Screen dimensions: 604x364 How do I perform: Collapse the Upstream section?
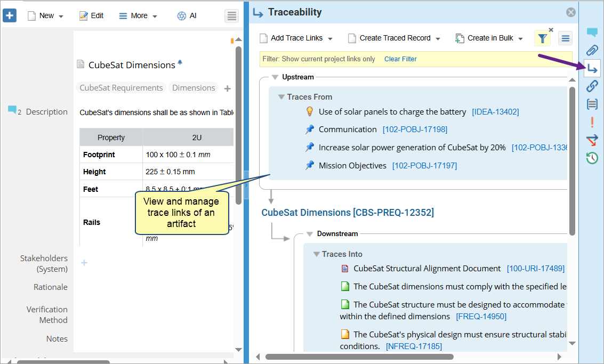coord(275,77)
